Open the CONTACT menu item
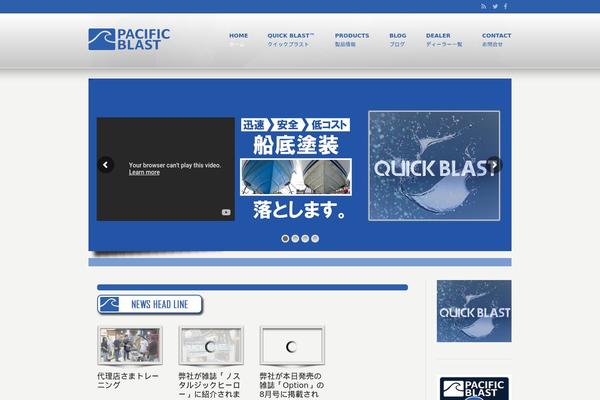Image resolution: width=600 pixels, height=400 pixels. tap(496, 39)
